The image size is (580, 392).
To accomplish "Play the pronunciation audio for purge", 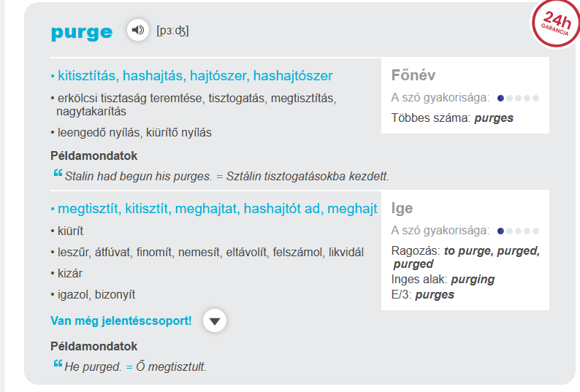I will point(137,30).
